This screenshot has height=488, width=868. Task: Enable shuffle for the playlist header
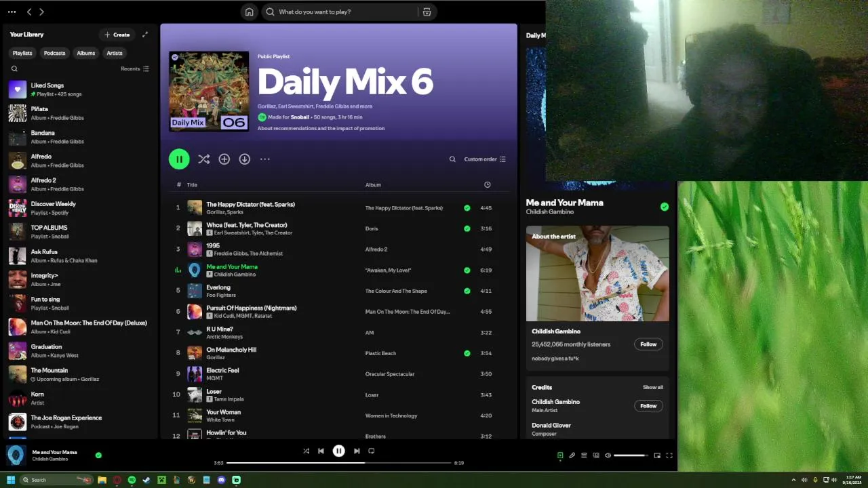[x=203, y=159]
